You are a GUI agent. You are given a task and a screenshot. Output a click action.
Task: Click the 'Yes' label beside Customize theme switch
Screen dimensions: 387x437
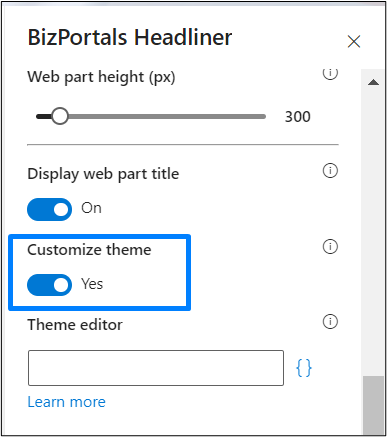(92, 284)
